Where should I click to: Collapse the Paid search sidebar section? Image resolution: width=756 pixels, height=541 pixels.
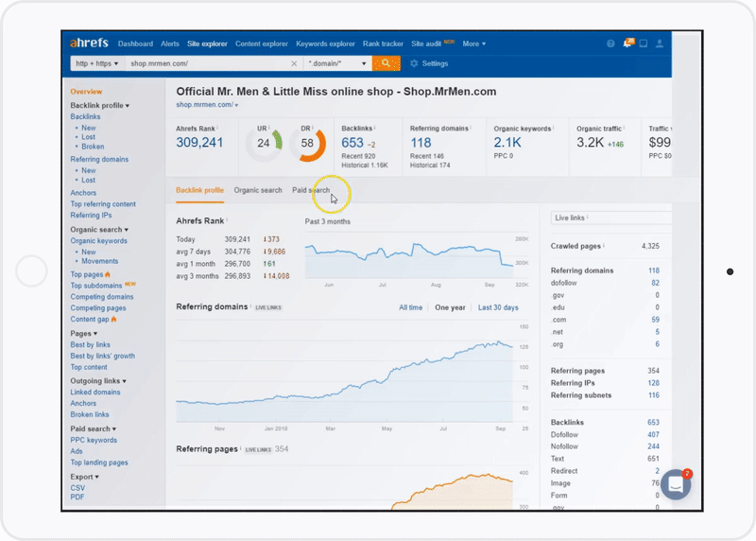click(x=93, y=428)
